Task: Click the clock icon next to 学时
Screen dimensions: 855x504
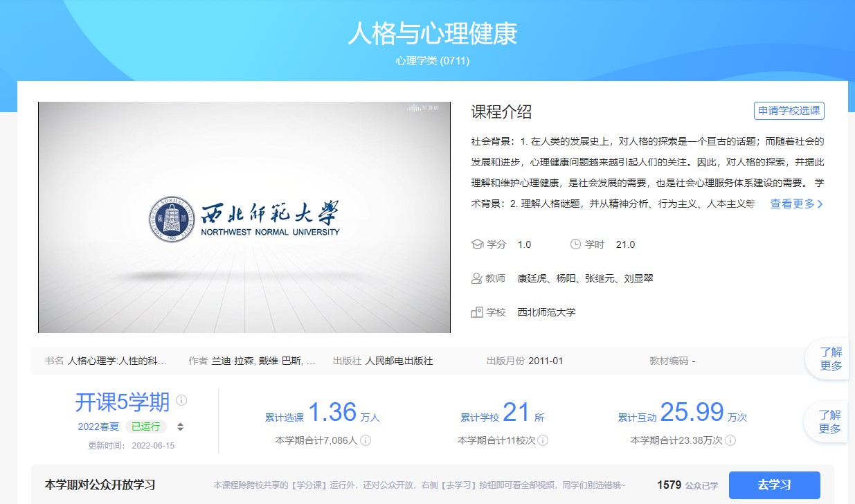Action: pyautogui.click(x=575, y=244)
